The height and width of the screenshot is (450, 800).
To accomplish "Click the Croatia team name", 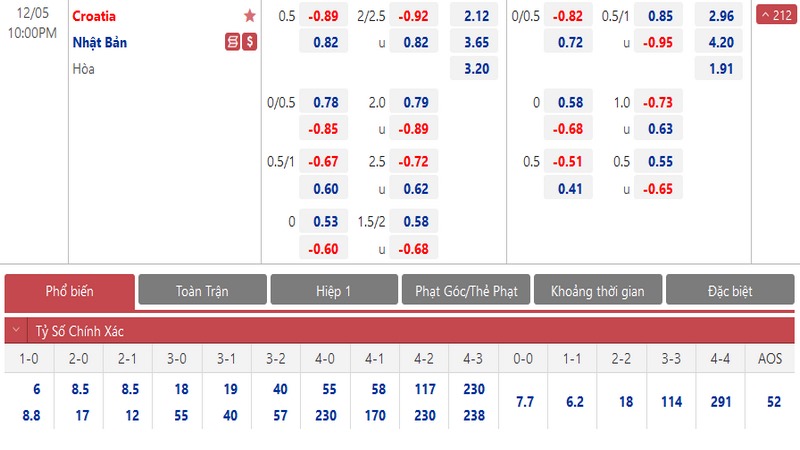I will pos(96,16).
